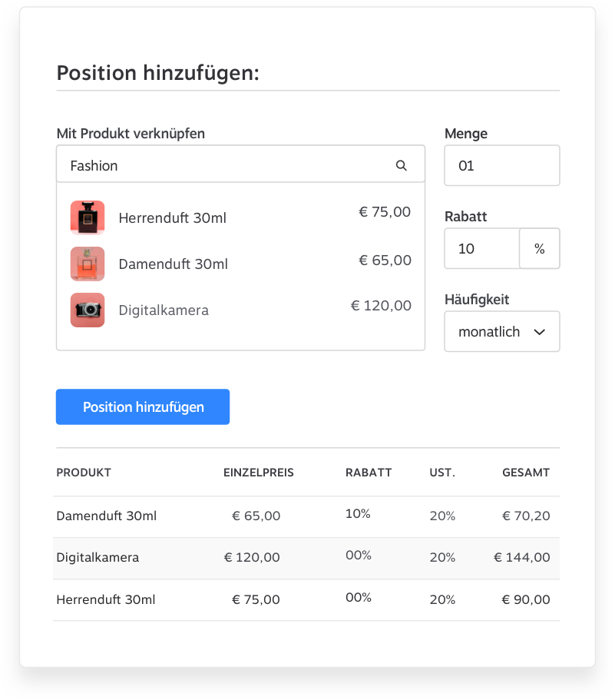Click the Damenduft product image
615x700 pixels.
pyautogui.click(x=88, y=264)
